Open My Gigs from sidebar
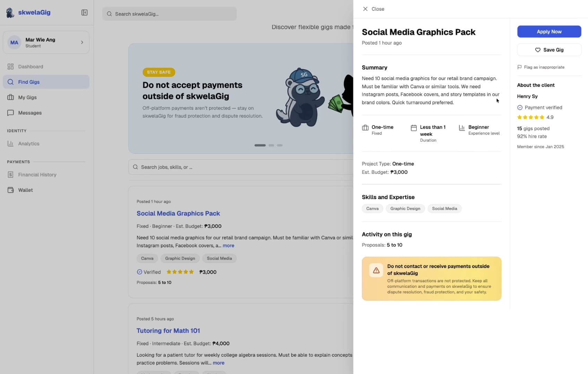The height and width of the screenshot is (374, 588). [27, 97]
